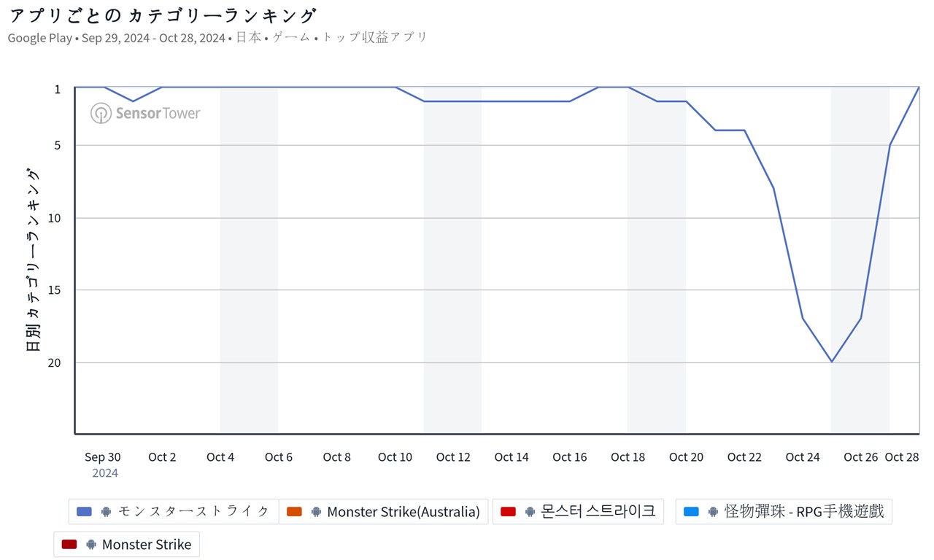934x560 pixels.
Task: Click the line's lowest point at rank 20
Action: pos(831,362)
